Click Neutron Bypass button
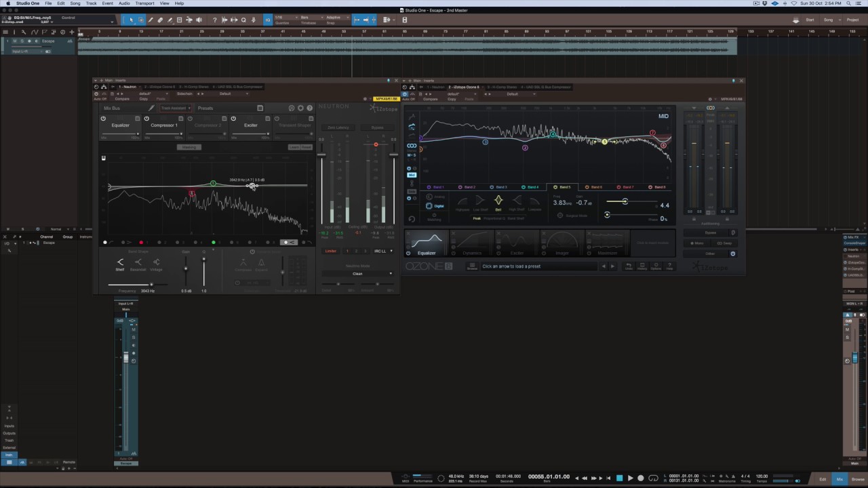This screenshot has height=488, width=868. coord(377,127)
